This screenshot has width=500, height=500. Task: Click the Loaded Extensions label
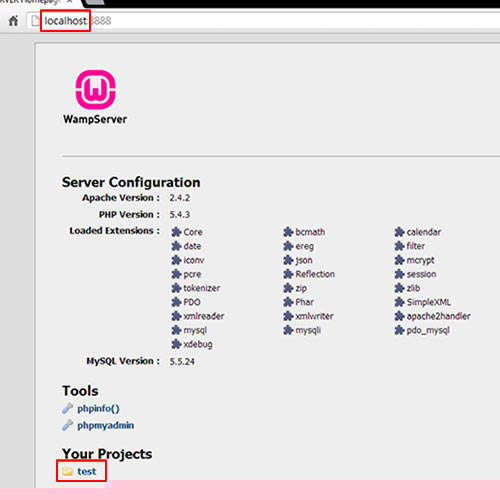pyautogui.click(x=115, y=231)
